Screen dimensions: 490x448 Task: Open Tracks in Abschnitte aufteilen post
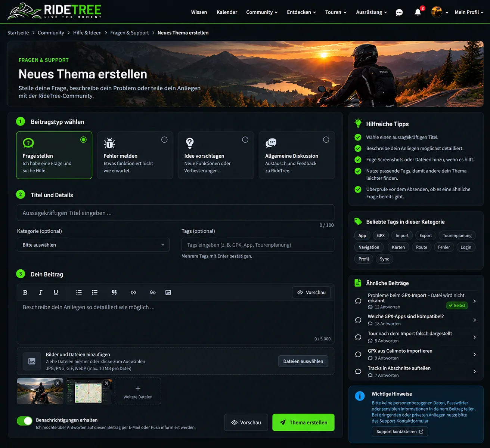click(399, 368)
